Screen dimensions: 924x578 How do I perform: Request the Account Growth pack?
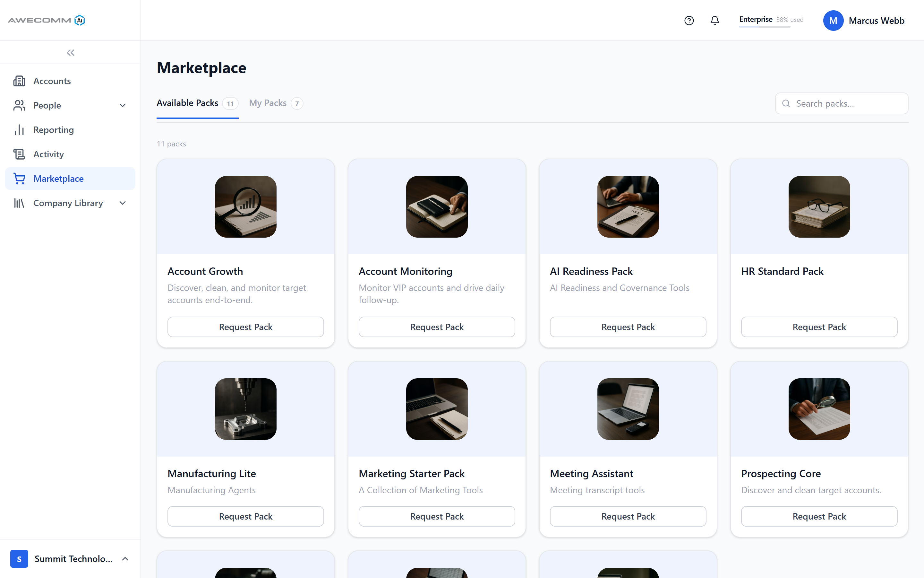click(x=245, y=327)
